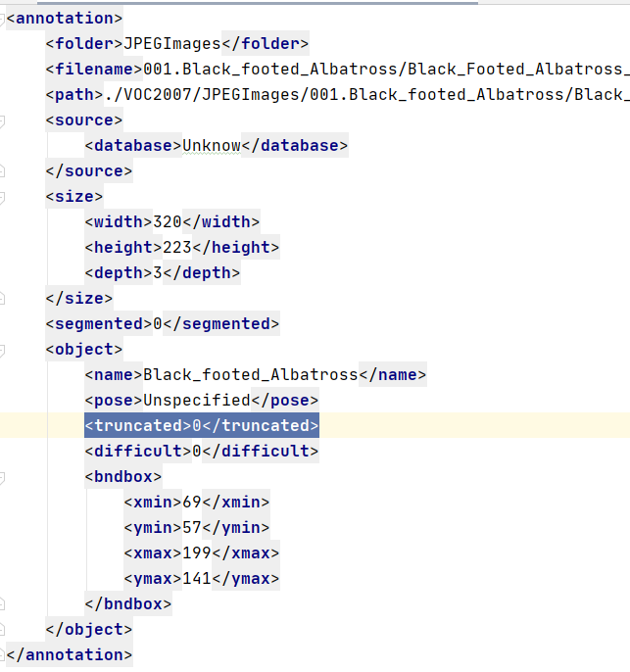
Task: Click the width value 320
Action: (168, 222)
